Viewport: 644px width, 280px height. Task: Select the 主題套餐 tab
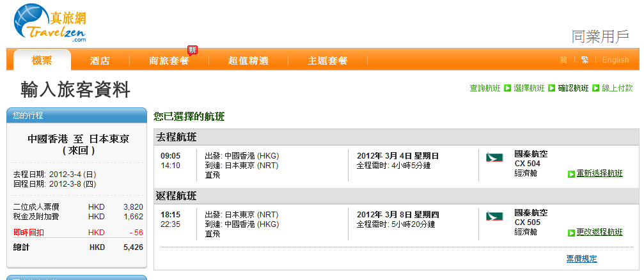327,61
